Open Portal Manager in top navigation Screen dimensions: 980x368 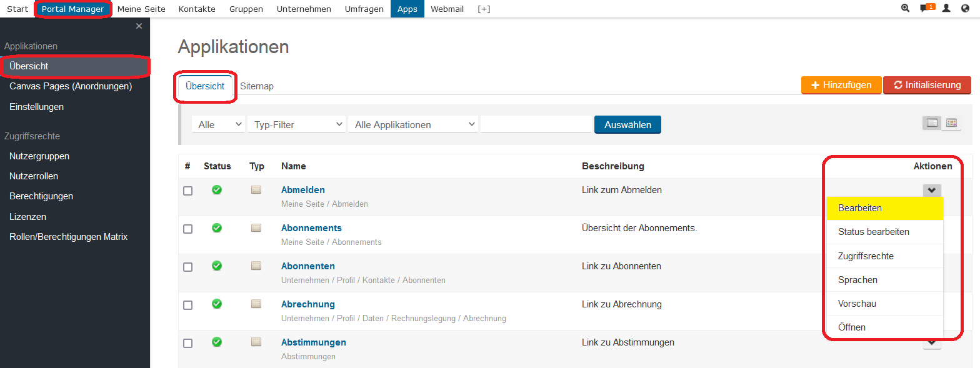(x=72, y=9)
